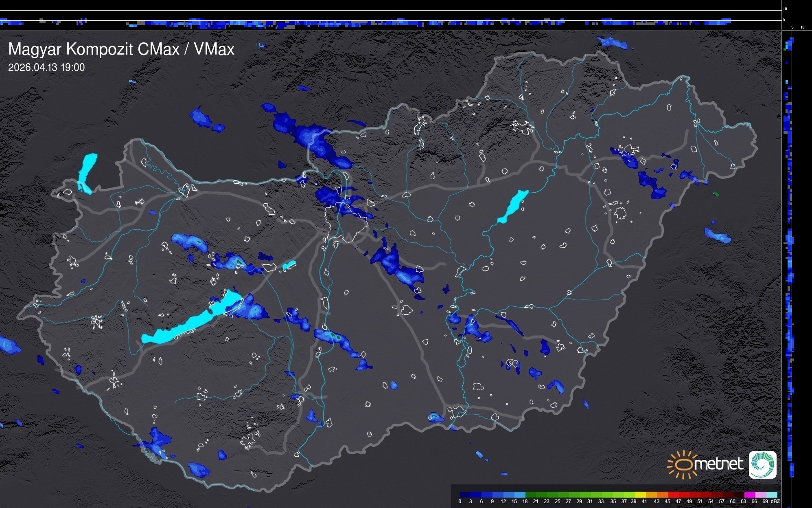Click the number 10 on the top axis scale
The height and width of the screenshot is (508, 812).
pos(785,9)
